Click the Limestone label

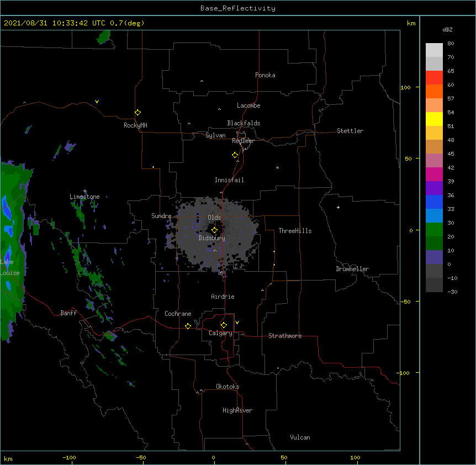[84, 197]
